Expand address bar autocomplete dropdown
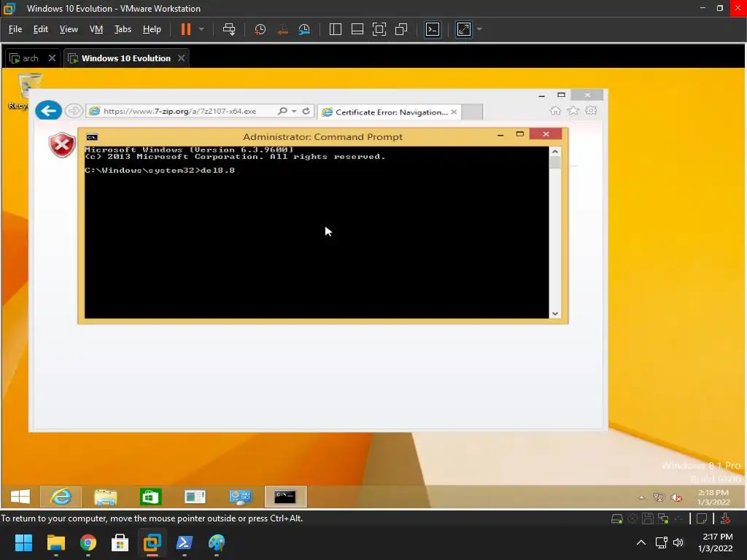Screen dimensions: 747x560 pos(294,111)
